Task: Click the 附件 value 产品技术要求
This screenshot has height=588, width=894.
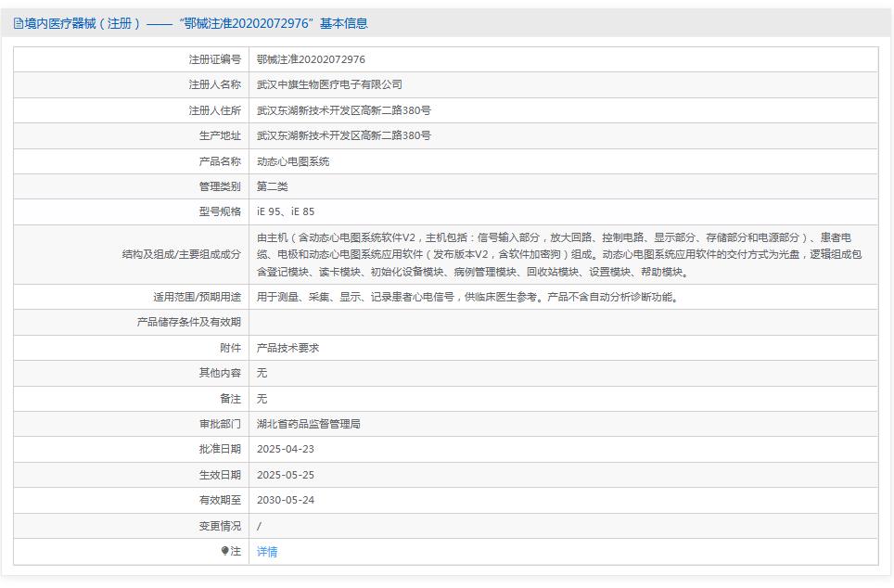Action: tap(289, 349)
